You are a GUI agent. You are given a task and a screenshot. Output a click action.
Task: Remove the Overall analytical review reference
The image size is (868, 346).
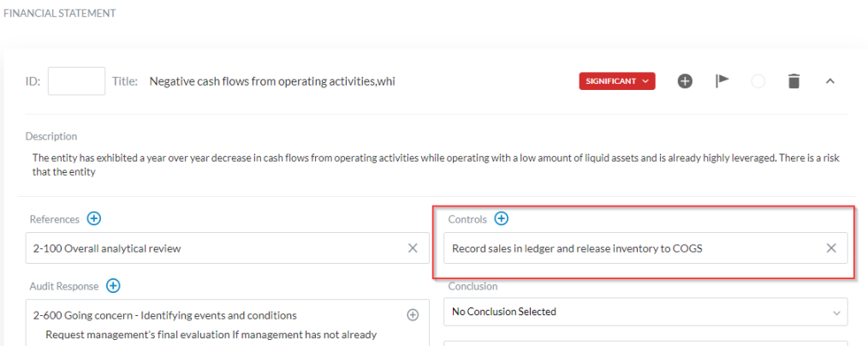coord(413,248)
